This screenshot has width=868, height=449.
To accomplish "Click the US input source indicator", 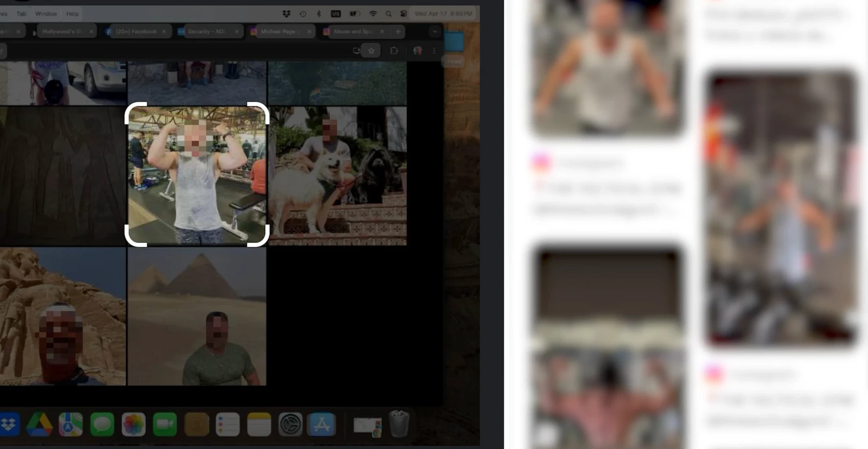I will click(x=336, y=14).
